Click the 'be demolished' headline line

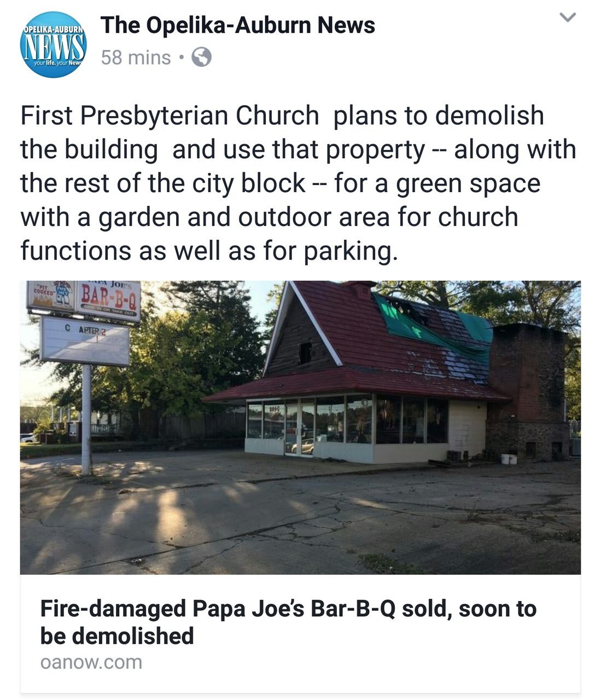tap(117, 636)
